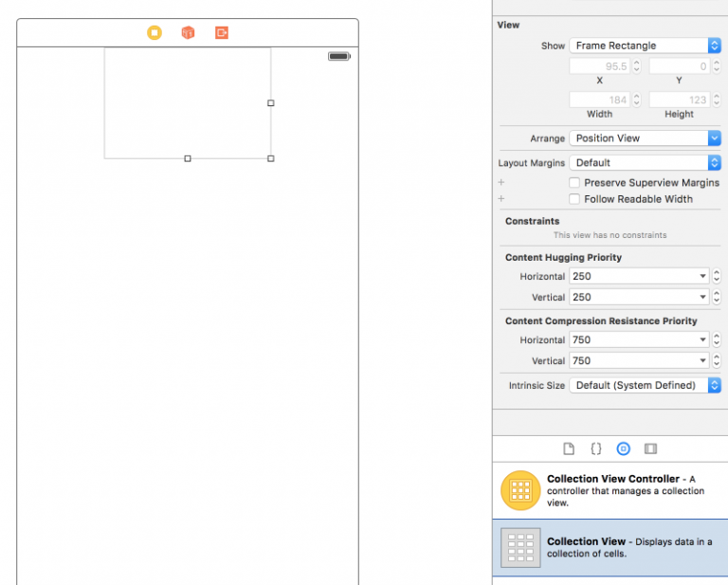Select the Collection View library item

[610, 548]
